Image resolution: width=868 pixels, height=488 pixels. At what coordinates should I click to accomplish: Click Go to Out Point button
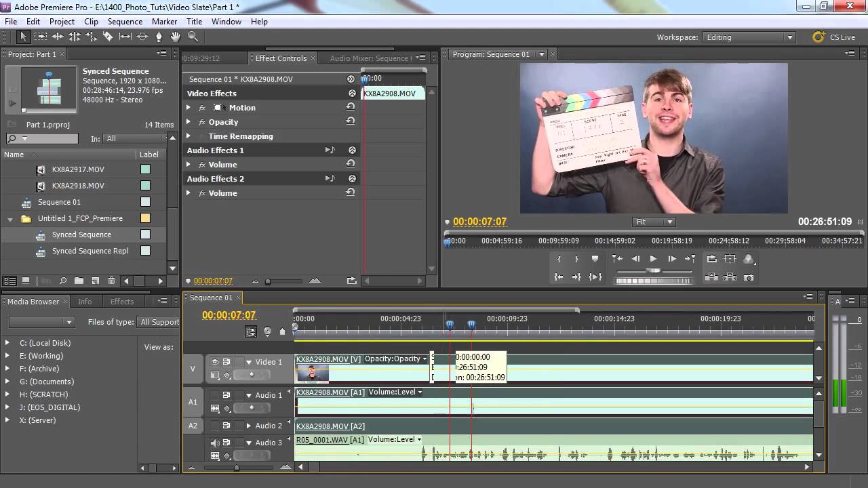click(577, 277)
